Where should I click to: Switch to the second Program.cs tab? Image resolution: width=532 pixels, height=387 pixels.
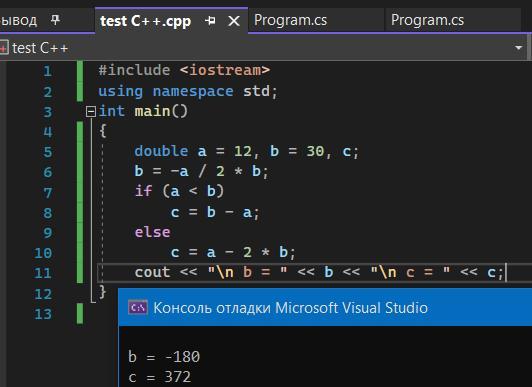point(427,20)
